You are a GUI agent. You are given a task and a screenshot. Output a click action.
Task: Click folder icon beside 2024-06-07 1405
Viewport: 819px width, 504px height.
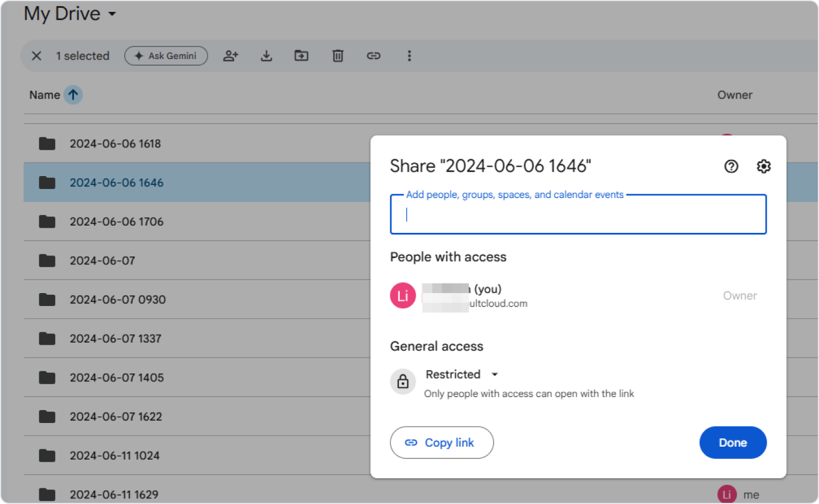pyautogui.click(x=47, y=377)
